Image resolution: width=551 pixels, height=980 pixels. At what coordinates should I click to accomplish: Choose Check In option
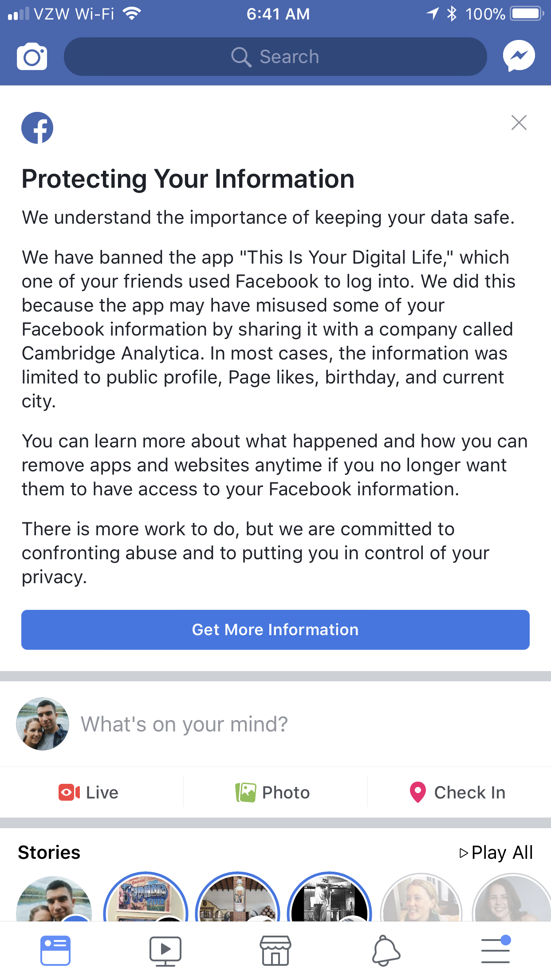tap(458, 792)
